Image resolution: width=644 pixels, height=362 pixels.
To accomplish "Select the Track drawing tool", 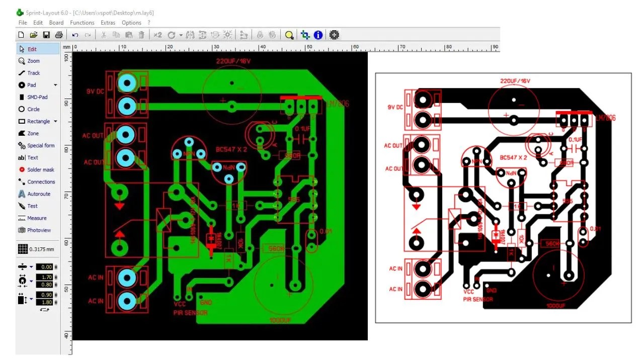I will pyautogui.click(x=31, y=73).
